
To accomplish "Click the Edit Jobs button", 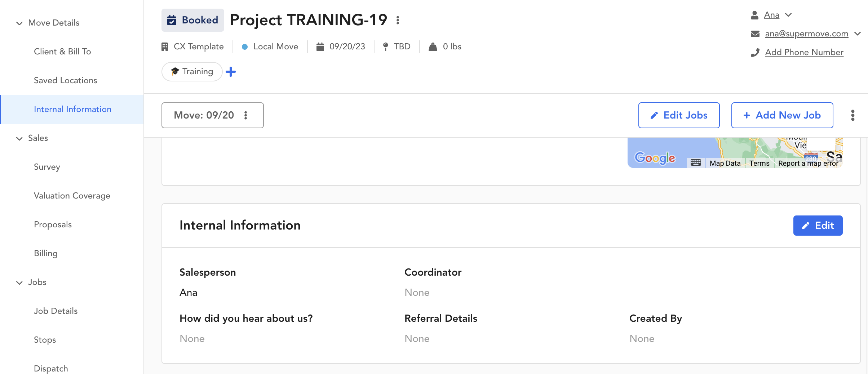I will point(679,115).
